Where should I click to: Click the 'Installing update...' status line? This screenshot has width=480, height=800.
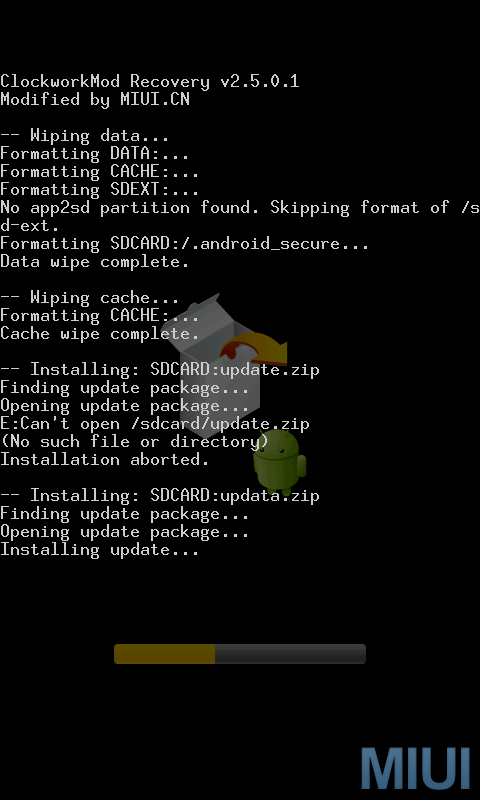coord(99,549)
